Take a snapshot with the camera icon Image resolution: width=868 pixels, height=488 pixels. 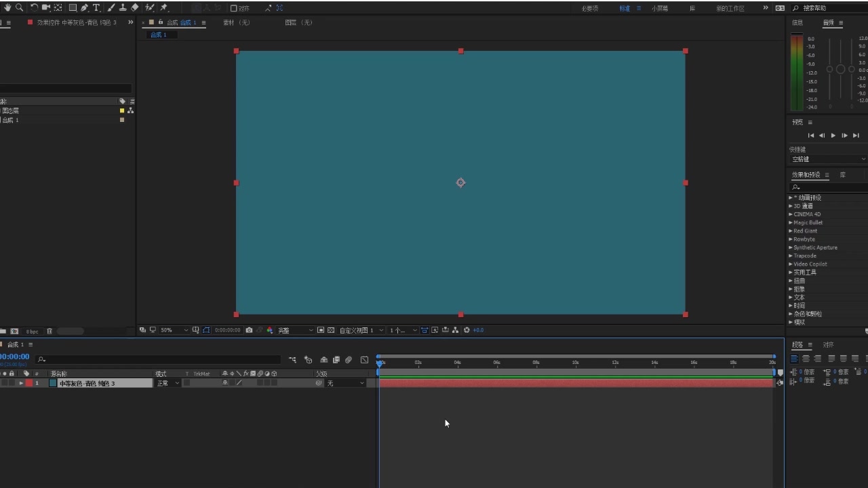click(249, 330)
